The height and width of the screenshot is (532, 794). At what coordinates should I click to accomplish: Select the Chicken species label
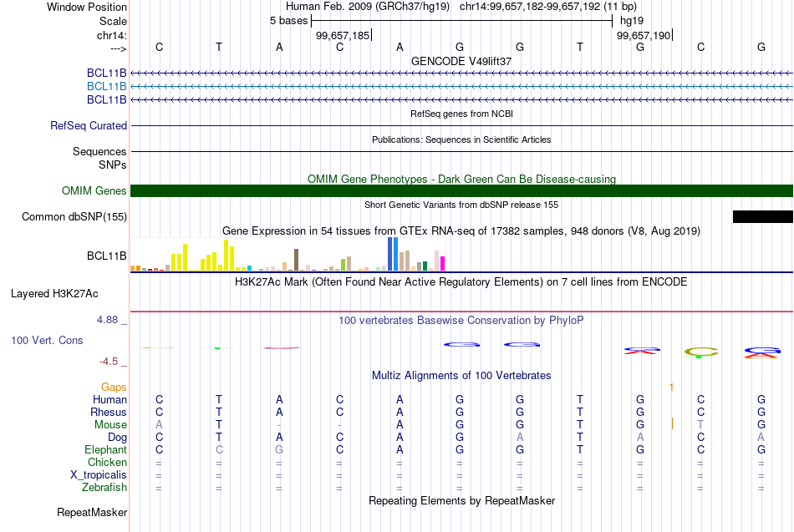pyautogui.click(x=107, y=462)
